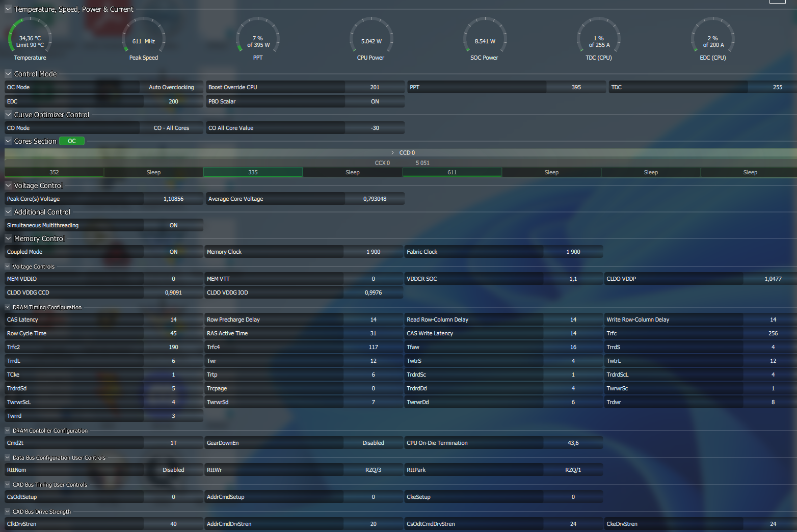Click the CPU Power gauge

[x=371, y=36]
